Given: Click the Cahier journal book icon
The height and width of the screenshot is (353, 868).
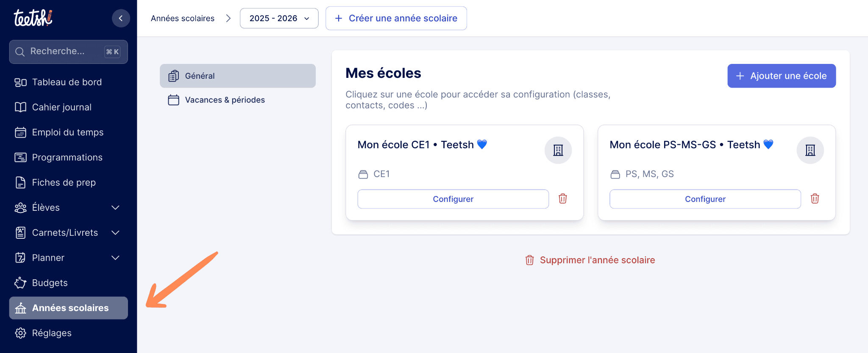Looking at the screenshot, I should click(x=20, y=107).
